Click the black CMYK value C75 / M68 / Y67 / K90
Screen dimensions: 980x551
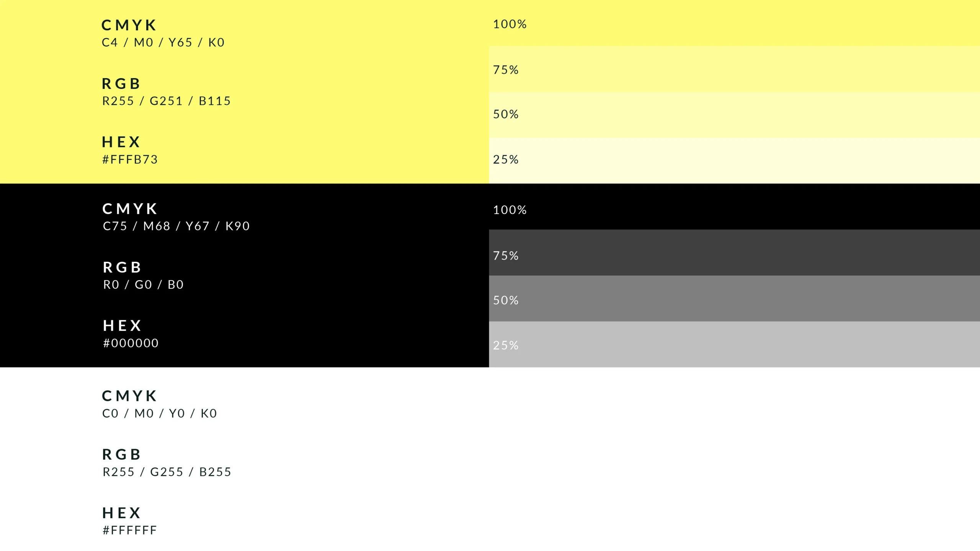(x=176, y=226)
